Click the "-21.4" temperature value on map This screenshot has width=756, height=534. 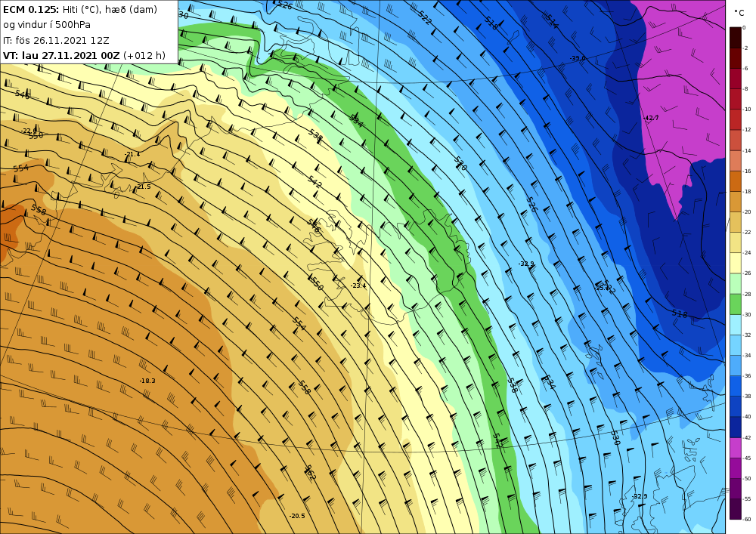click(x=132, y=155)
